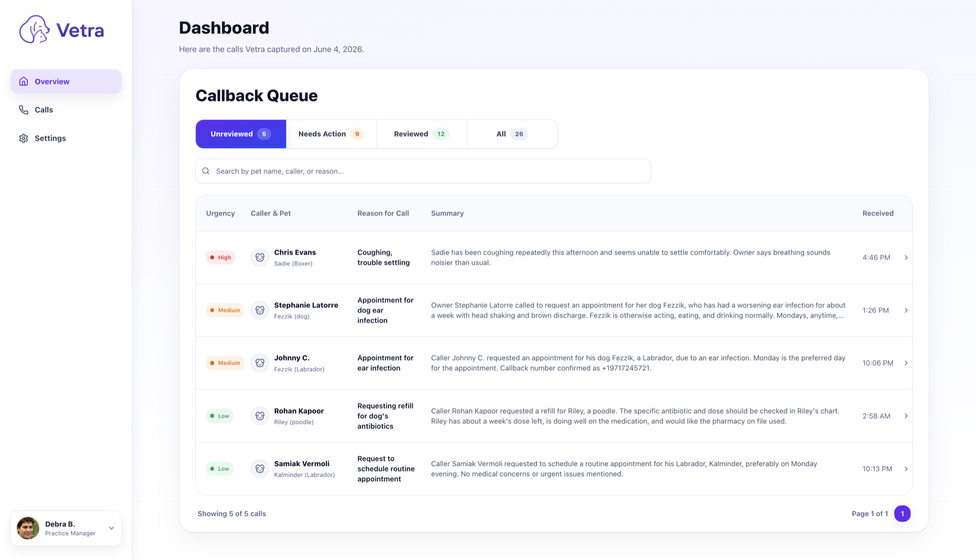Click the Reason for Call column header
The image size is (976, 560).
(383, 214)
